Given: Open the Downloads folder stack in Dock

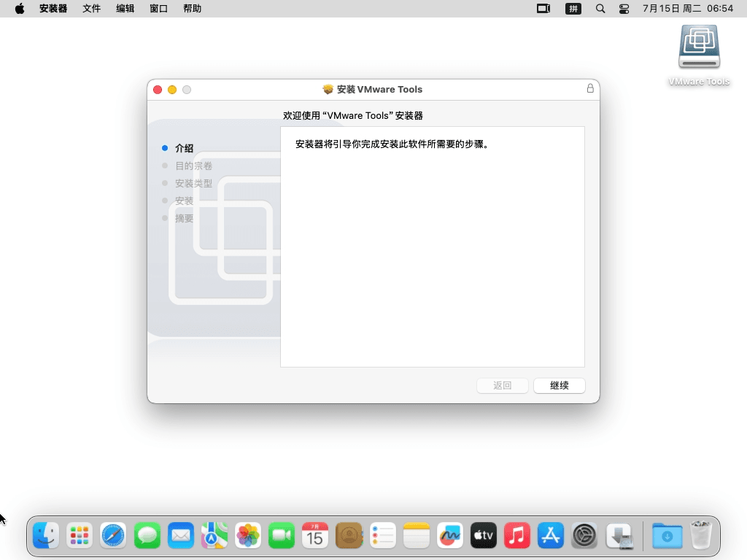Looking at the screenshot, I should pos(667,536).
